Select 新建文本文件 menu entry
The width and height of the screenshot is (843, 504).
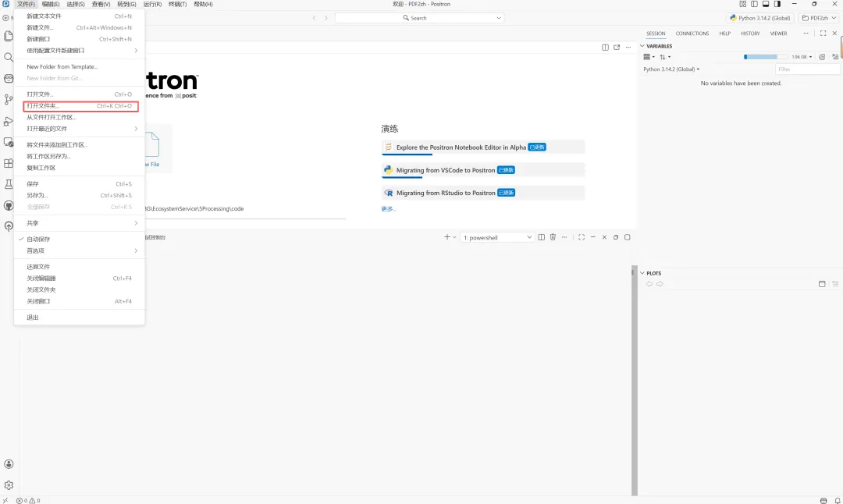click(79, 16)
